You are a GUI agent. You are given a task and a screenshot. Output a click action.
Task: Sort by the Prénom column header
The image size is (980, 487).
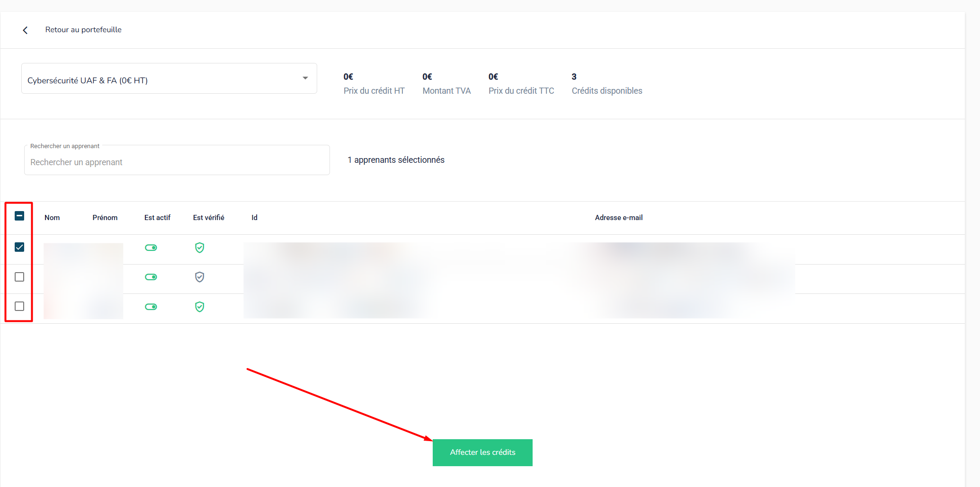point(105,218)
